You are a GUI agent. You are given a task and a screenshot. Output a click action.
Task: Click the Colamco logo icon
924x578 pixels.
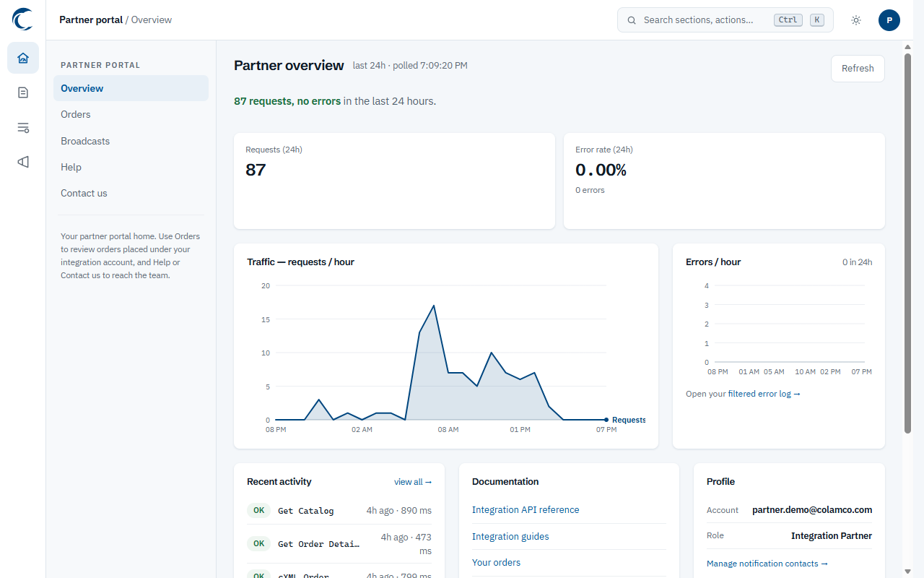pos(23,20)
